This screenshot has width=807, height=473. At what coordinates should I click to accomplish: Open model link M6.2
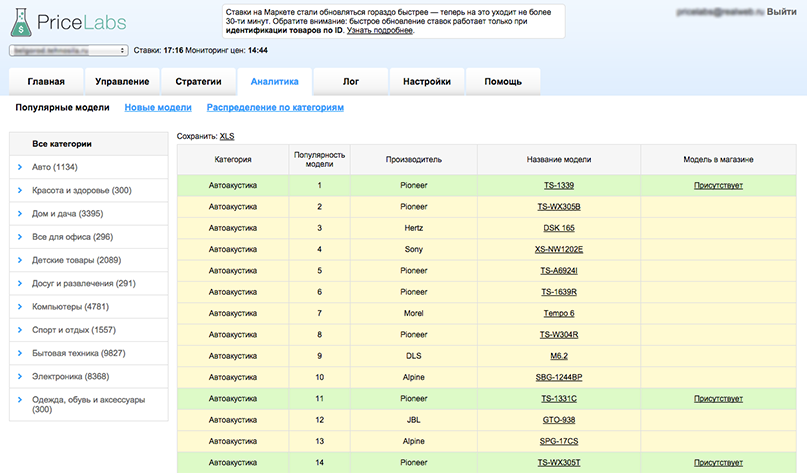click(x=559, y=356)
